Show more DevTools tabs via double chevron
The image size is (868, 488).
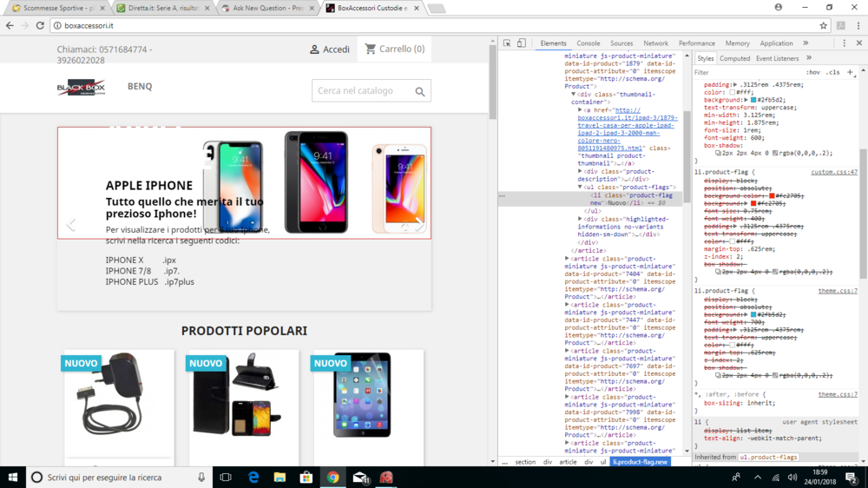806,43
